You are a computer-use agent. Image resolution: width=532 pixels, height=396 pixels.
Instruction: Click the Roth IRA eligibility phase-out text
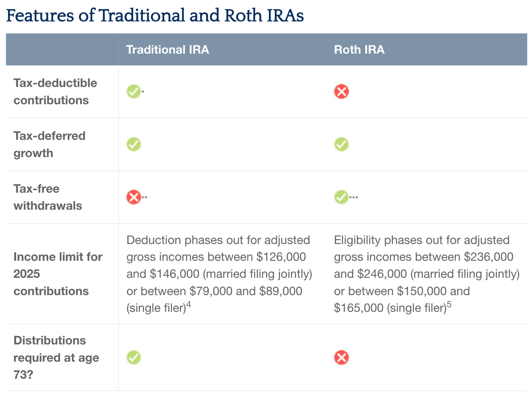click(427, 274)
